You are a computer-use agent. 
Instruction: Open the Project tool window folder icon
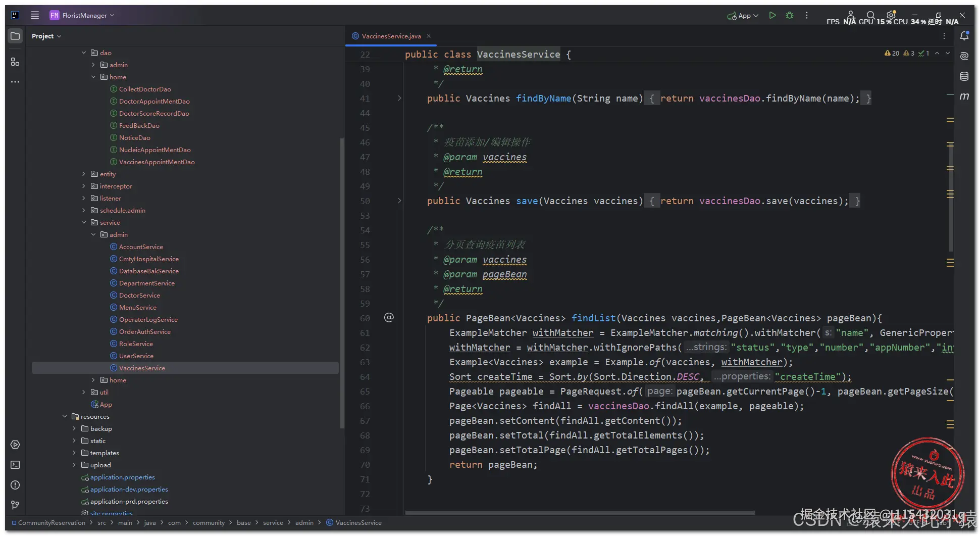[15, 36]
